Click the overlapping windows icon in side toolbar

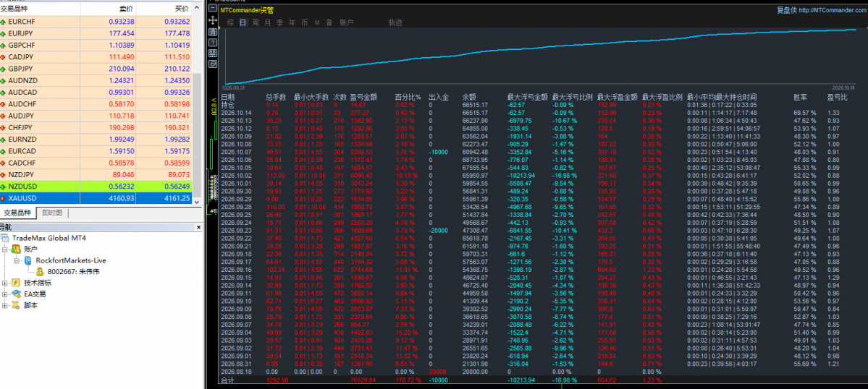(212, 64)
